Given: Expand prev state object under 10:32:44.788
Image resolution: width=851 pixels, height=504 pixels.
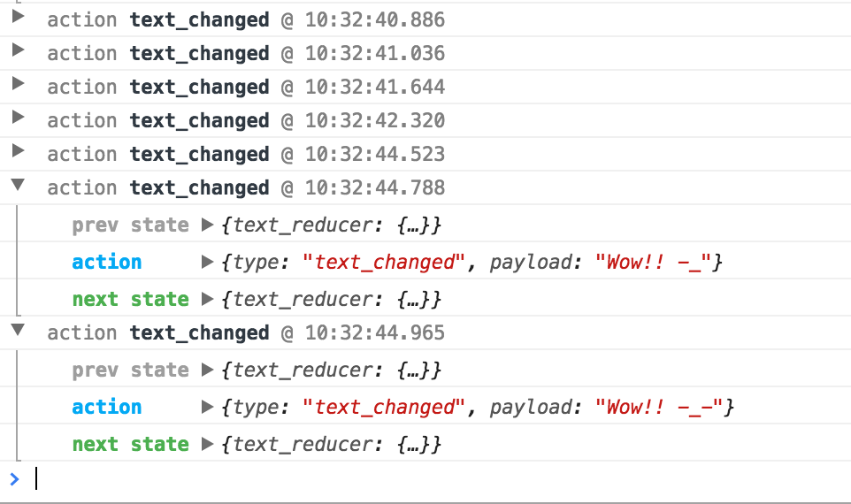Looking at the screenshot, I should coord(208,225).
